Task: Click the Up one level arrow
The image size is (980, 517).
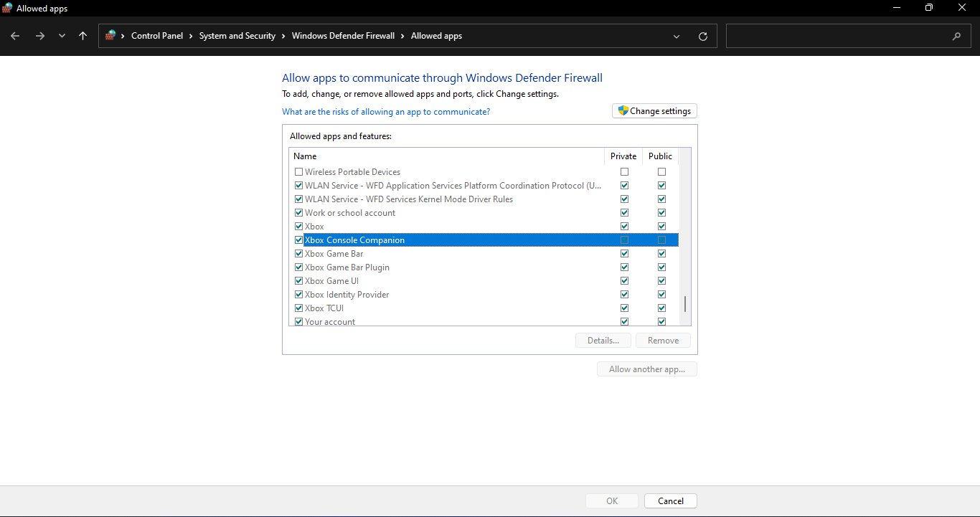Action: [83, 36]
